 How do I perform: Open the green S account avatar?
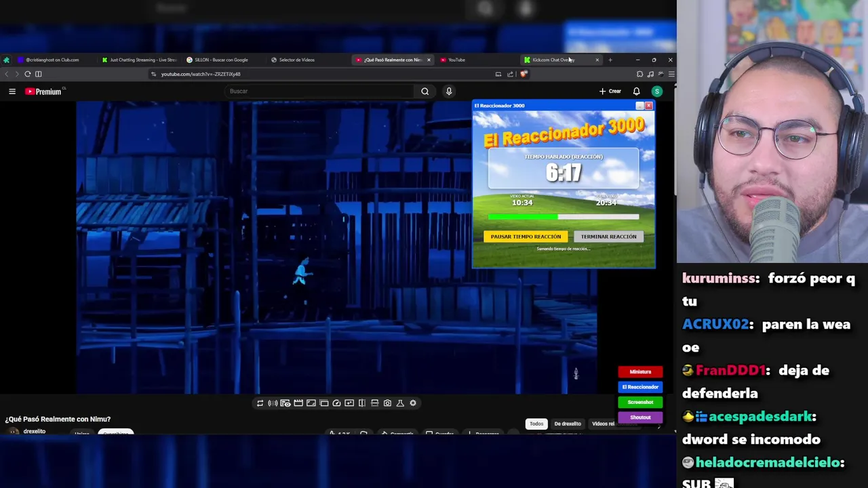click(656, 91)
